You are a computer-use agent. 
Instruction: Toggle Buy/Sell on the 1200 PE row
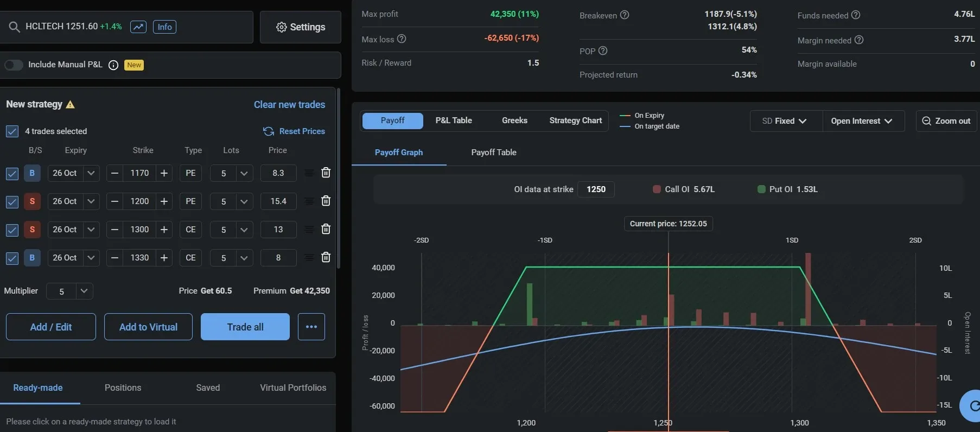(32, 201)
